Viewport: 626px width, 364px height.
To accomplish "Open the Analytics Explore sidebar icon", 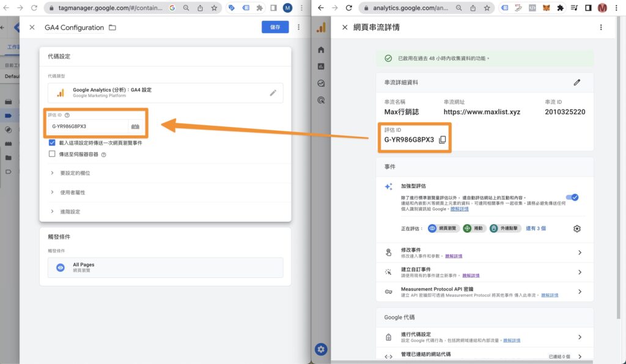I will 321,83.
